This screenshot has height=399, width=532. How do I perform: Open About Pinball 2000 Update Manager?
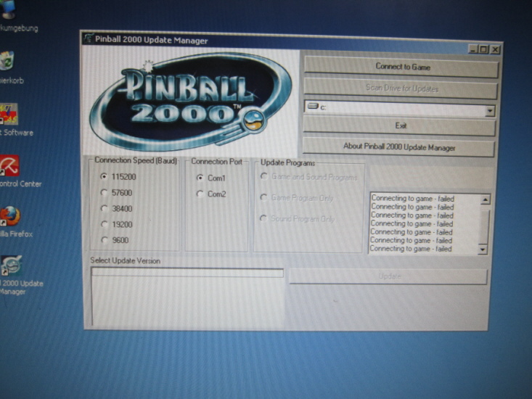click(x=398, y=147)
